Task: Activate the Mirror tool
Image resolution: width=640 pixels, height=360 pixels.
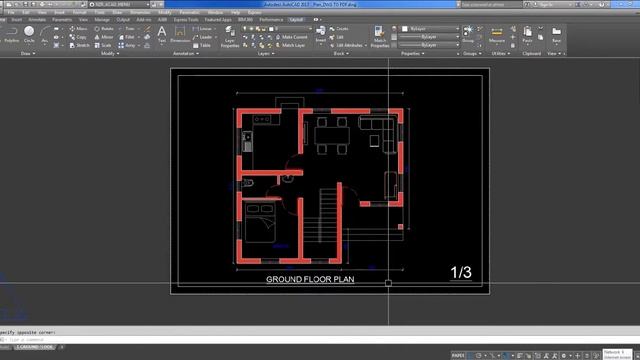Action: 104,37
